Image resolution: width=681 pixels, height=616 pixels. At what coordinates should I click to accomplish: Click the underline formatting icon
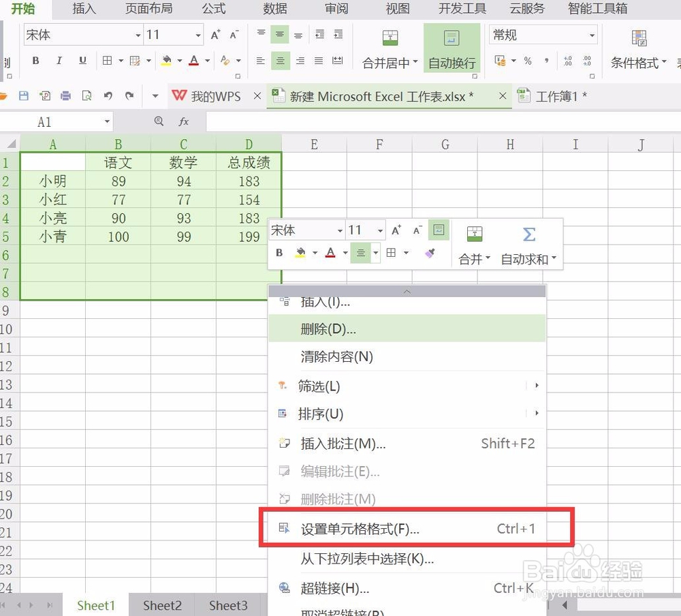(x=82, y=61)
